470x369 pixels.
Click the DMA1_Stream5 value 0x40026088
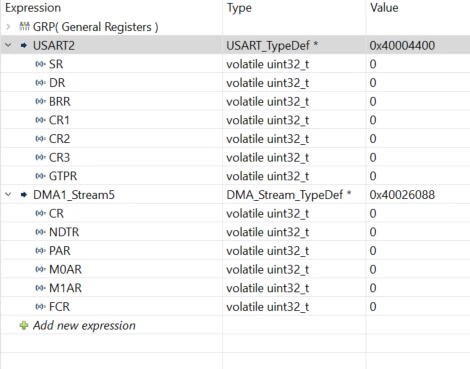pyautogui.click(x=402, y=195)
